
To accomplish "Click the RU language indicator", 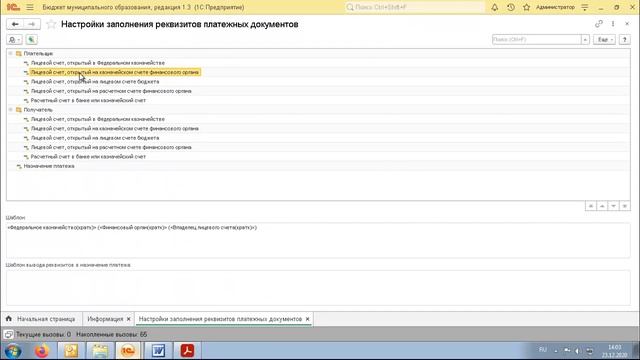I will pyautogui.click(x=543, y=350).
